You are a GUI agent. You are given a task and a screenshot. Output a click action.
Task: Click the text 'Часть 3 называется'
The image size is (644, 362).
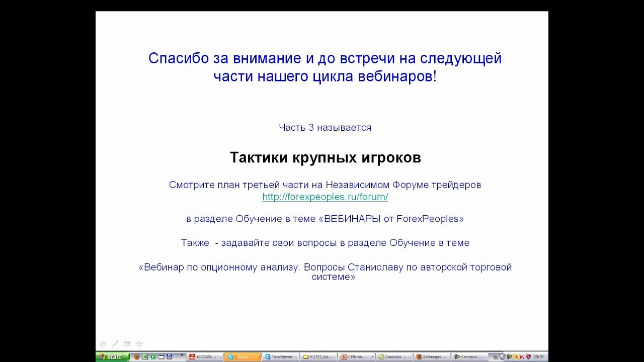point(325,128)
